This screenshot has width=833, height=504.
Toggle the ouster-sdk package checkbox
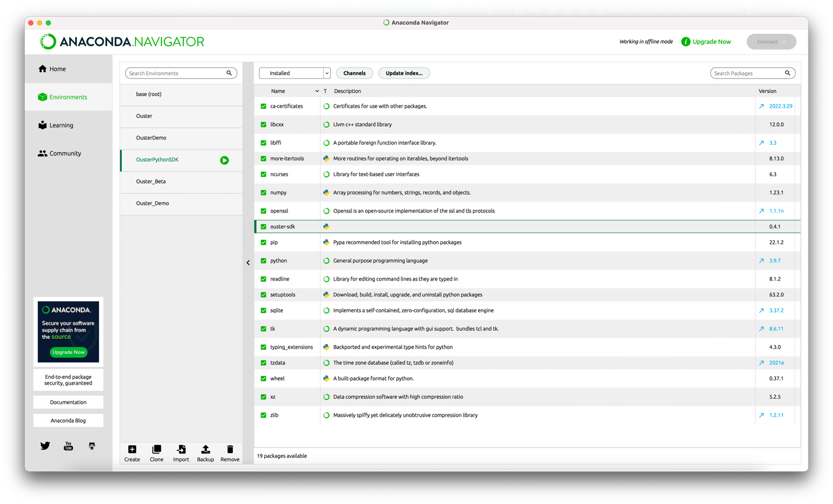coord(263,226)
